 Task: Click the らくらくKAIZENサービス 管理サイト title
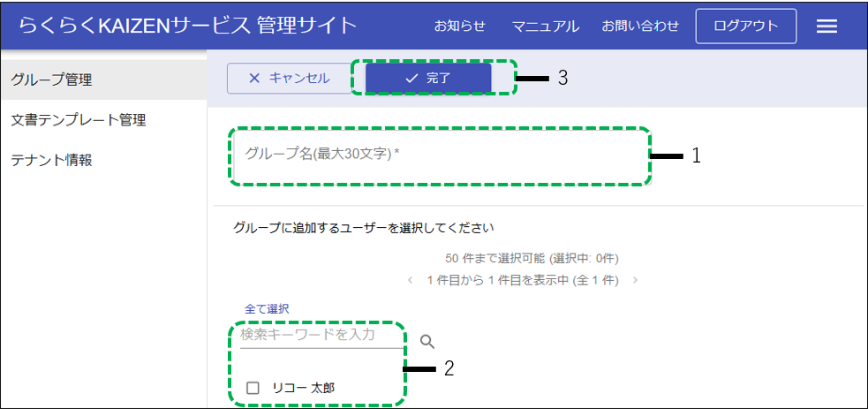coord(187,26)
